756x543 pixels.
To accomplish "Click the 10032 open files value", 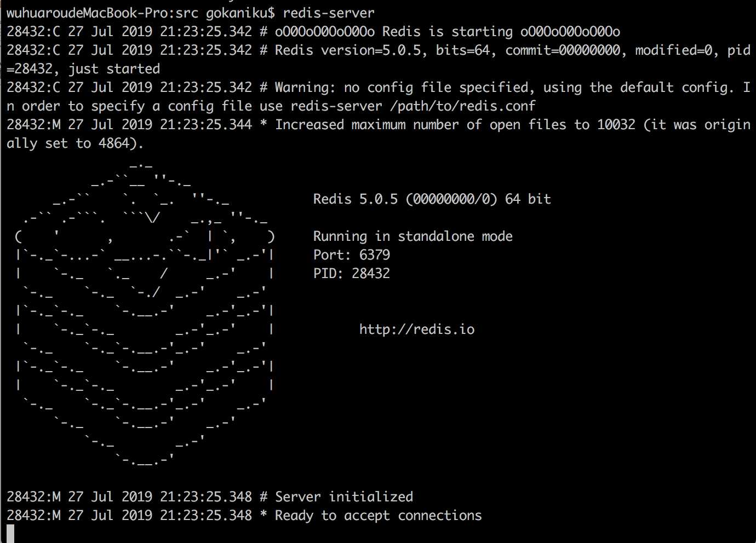I will [616, 124].
